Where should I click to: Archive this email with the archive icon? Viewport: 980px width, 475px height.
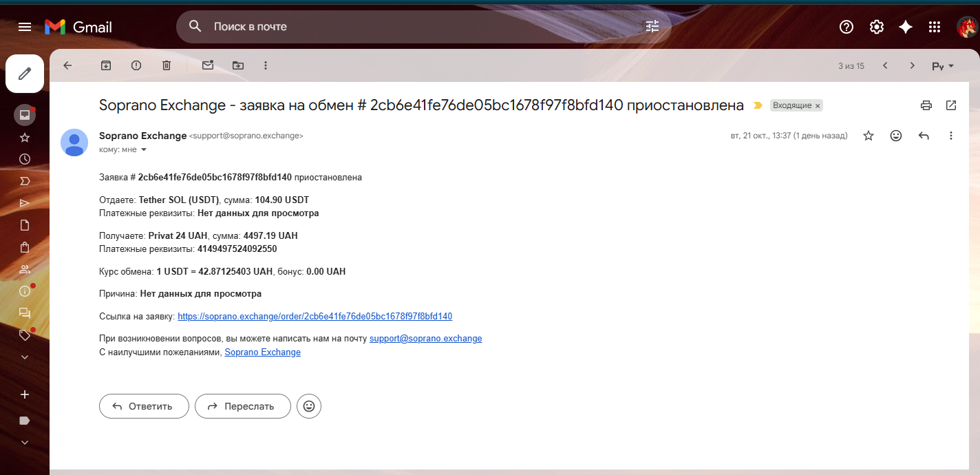106,65
